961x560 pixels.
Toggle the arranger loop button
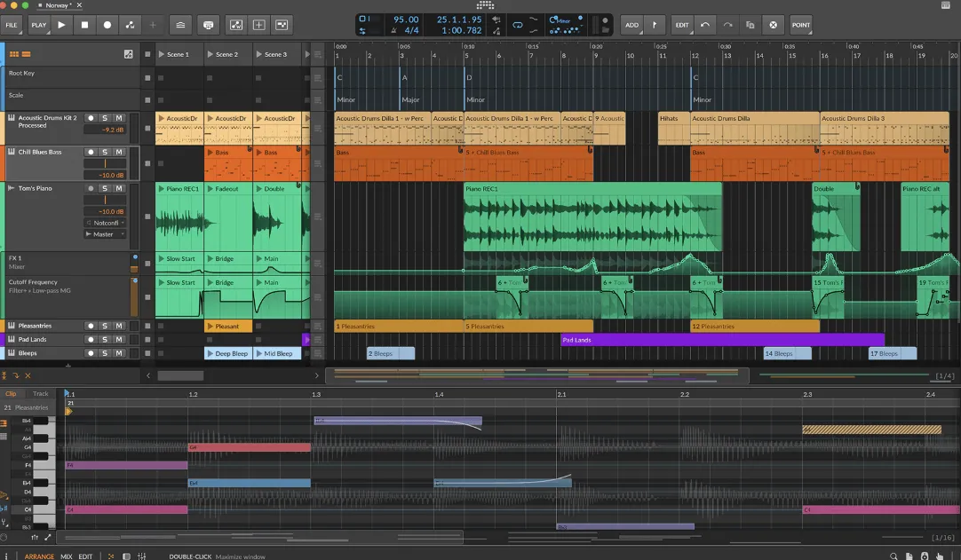coord(518,25)
